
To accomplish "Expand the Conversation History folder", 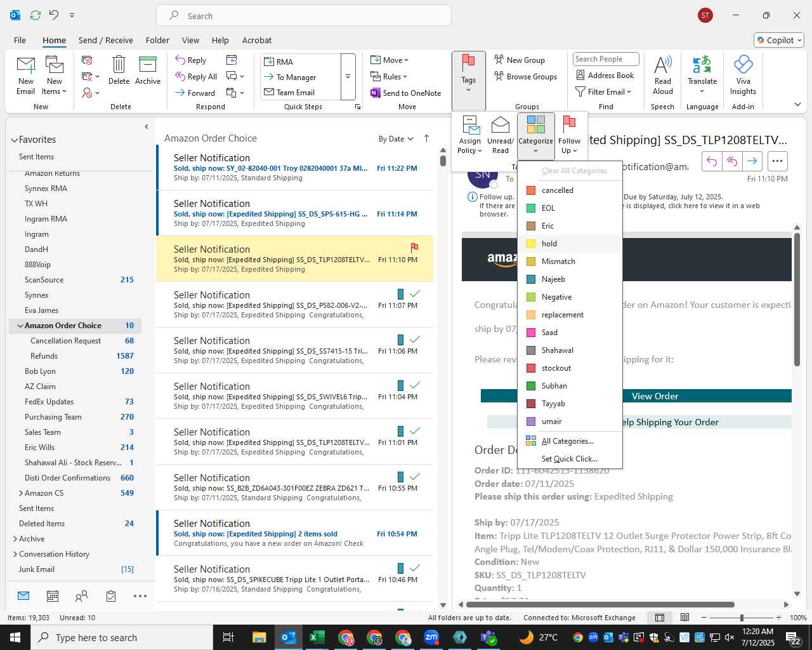I will click(x=15, y=554).
